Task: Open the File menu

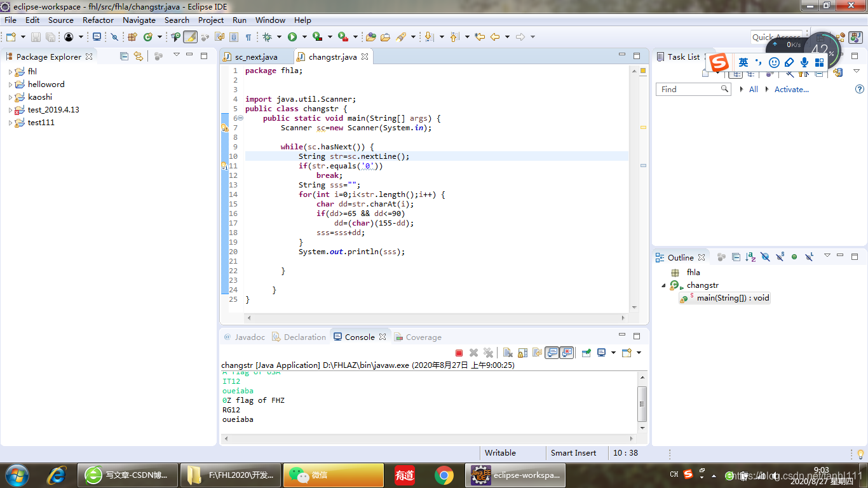Action: coord(10,20)
